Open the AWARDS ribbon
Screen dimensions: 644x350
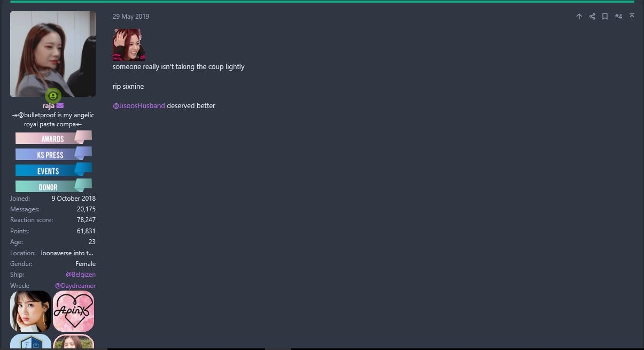point(53,138)
